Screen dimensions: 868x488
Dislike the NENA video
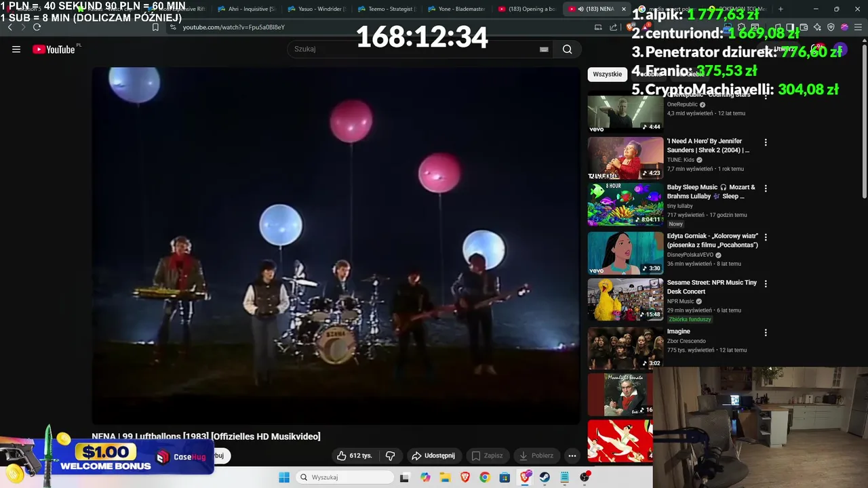[x=390, y=455]
